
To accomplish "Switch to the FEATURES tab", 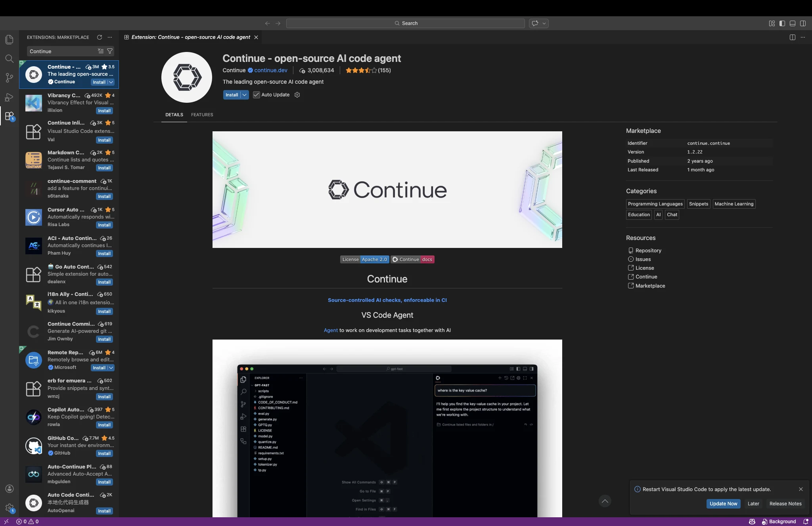I will (x=202, y=115).
